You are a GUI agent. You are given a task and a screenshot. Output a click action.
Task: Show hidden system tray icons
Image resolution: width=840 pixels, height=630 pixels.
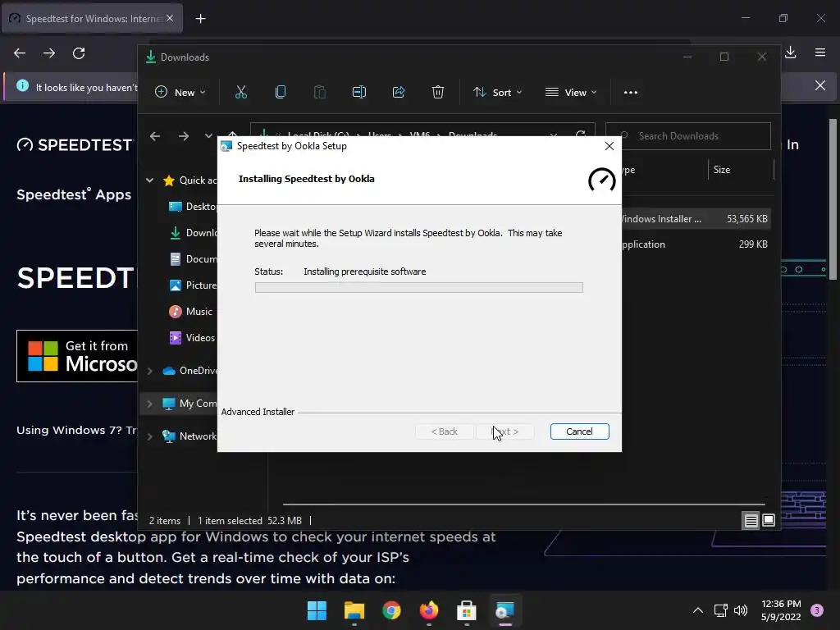coord(698,610)
